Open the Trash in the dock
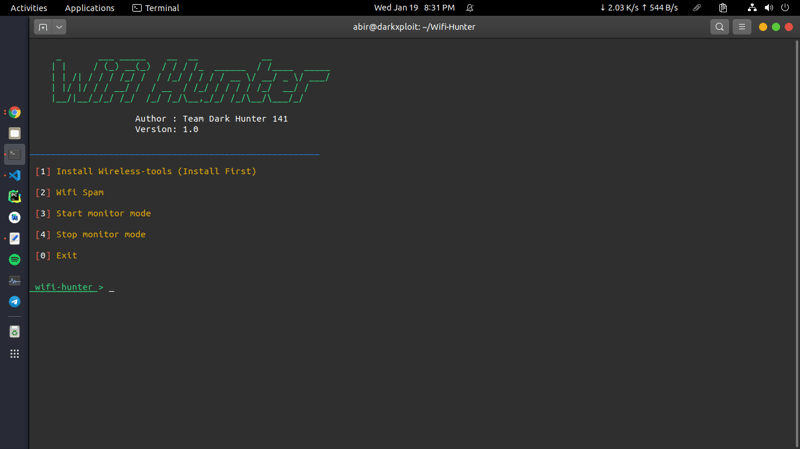 pyautogui.click(x=14, y=332)
